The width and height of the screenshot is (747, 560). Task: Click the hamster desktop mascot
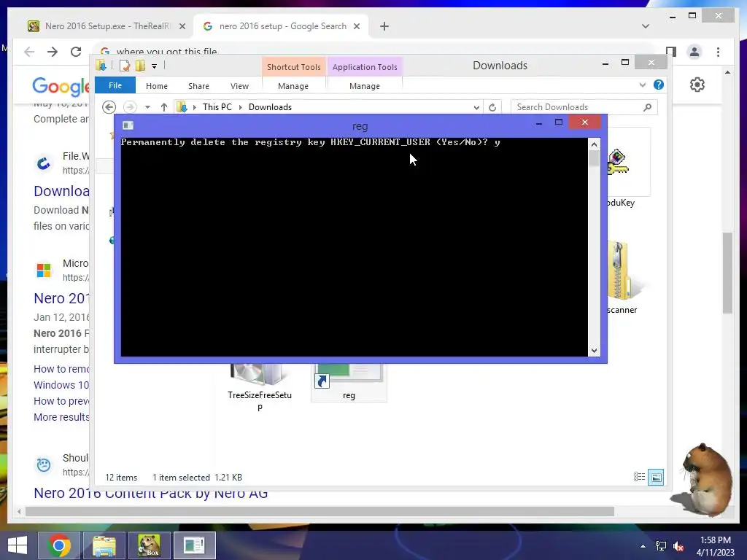tap(703, 479)
